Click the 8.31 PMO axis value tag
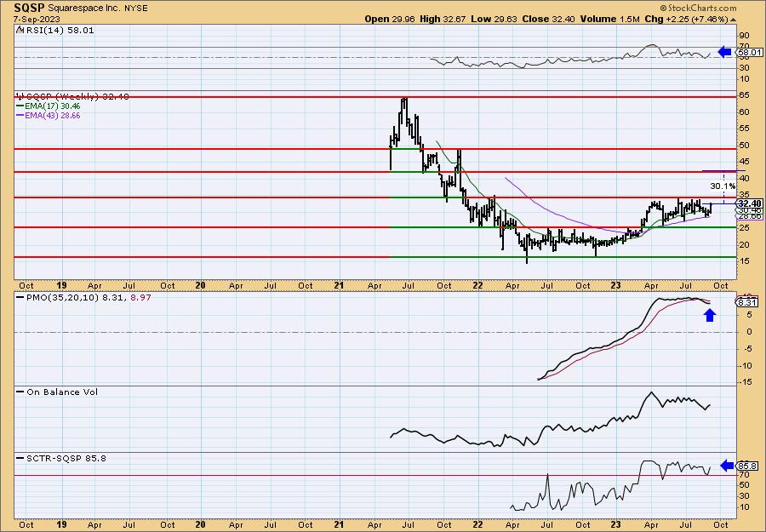Screen dimensions: 766x532 (748, 303)
